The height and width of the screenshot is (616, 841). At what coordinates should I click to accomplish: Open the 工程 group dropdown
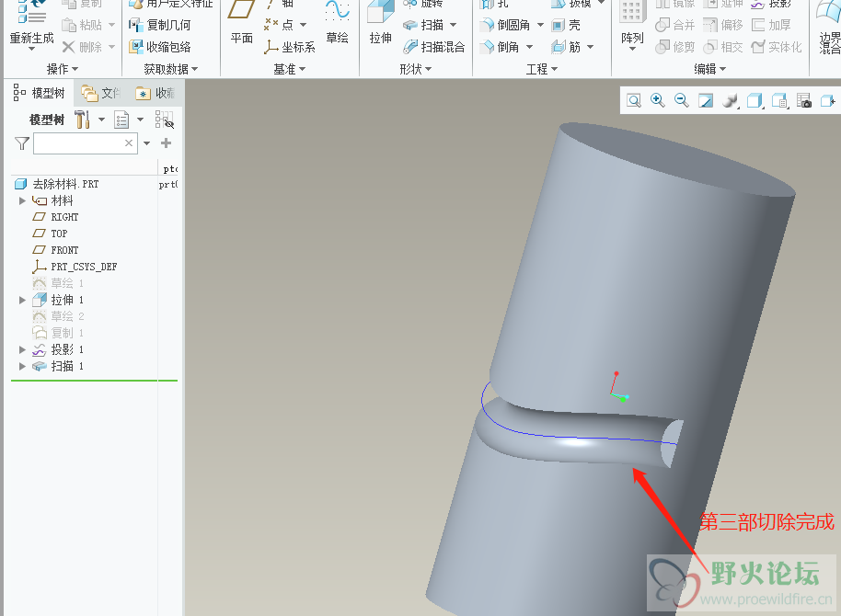542,69
